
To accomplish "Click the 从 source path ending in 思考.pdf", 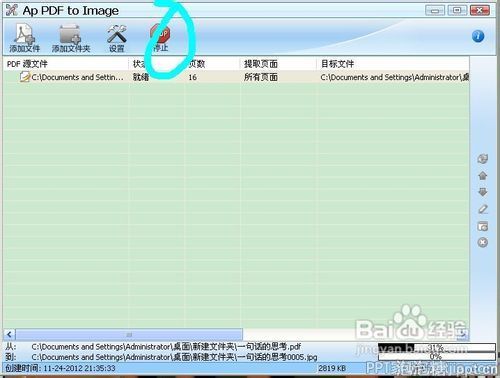I will point(166,347).
